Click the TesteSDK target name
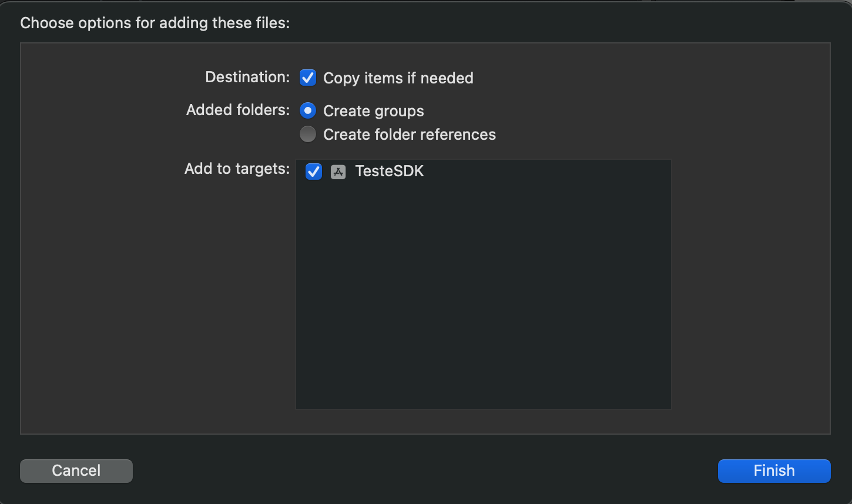This screenshot has width=852, height=504. (390, 171)
